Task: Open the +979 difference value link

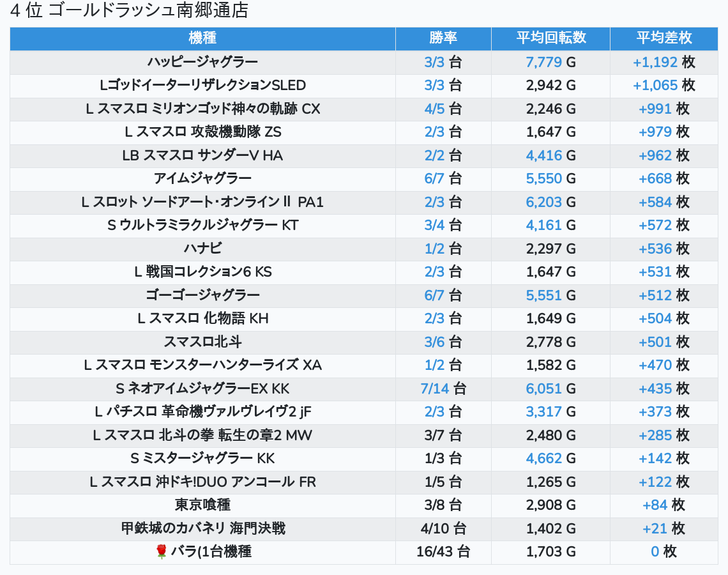Action: pyautogui.click(x=655, y=132)
